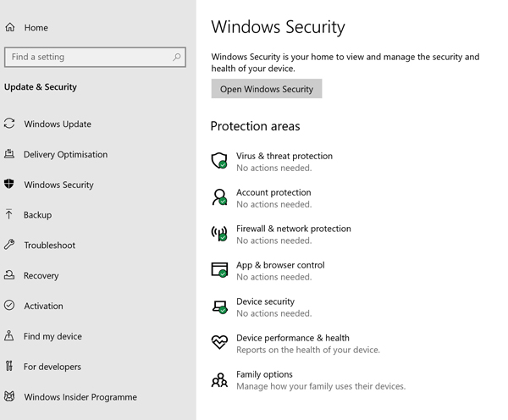Click the Update & Security heading
The image size is (508, 420).
point(41,87)
